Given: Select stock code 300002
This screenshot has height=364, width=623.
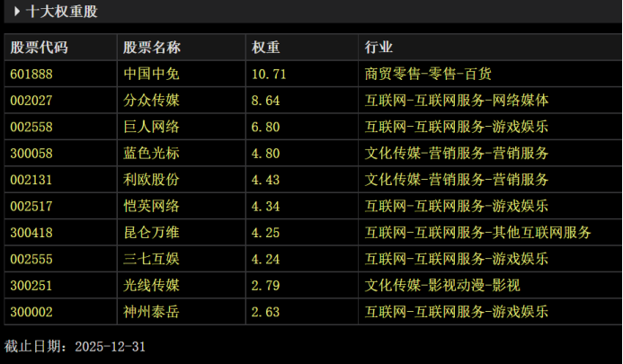Looking at the screenshot, I should pos(31,312).
